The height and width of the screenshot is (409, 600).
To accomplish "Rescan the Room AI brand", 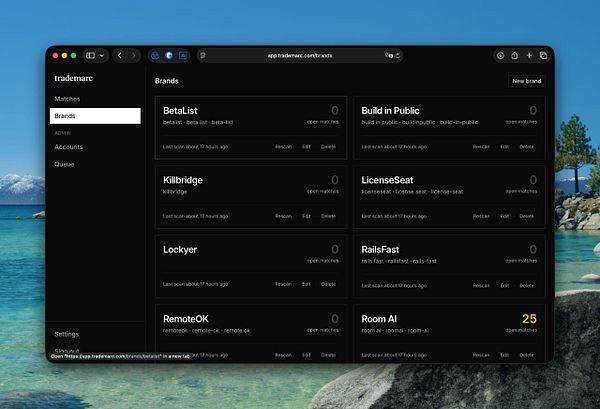I will pyautogui.click(x=481, y=355).
